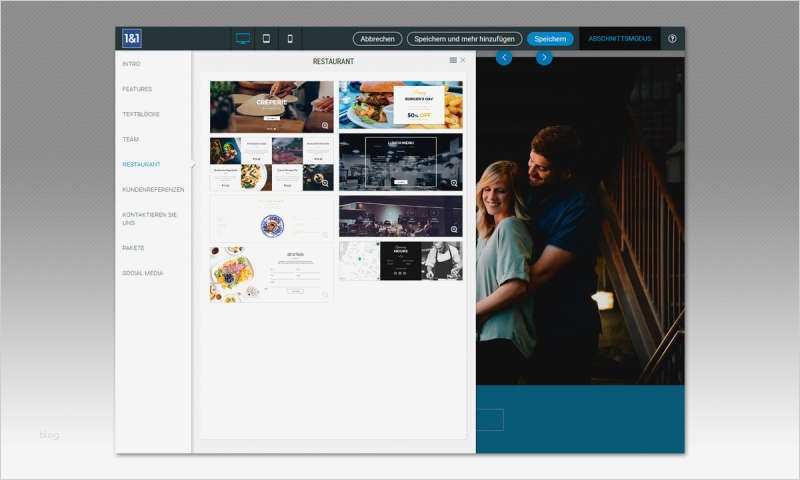Viewport: 800px width, 480px height.
Task: Click the outlined button in blue footer section
Action: (x=490, y=419)
